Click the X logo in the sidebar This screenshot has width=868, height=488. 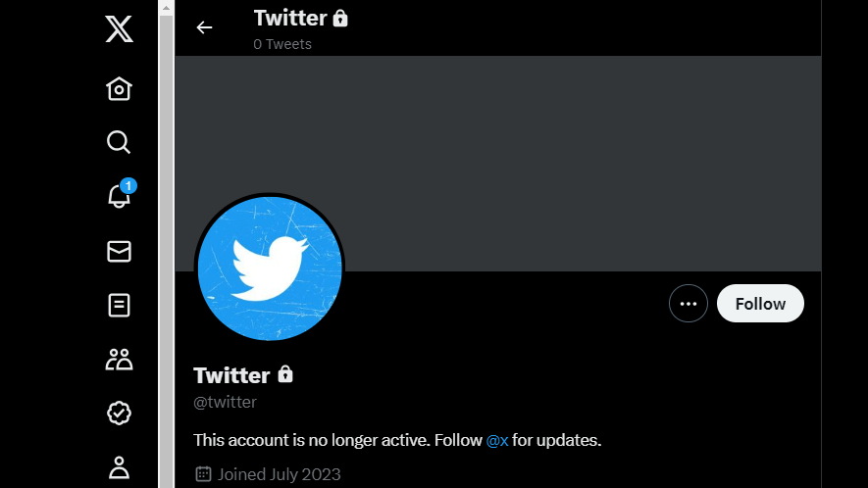pyautogui.click(x=119, y=28)
